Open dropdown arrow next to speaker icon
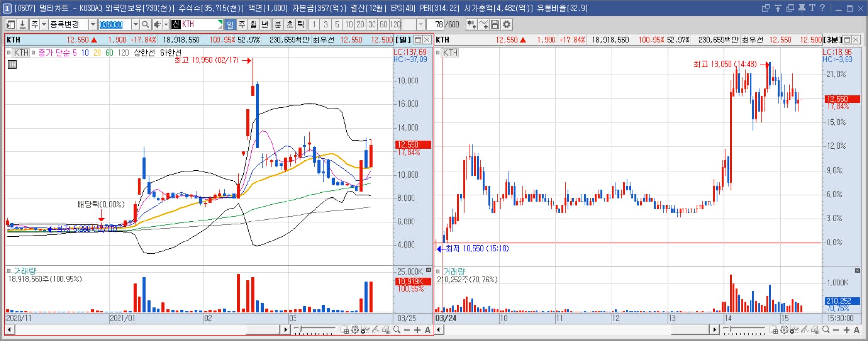The width and height of the screenshot is (868, 341). coord(166,24)
